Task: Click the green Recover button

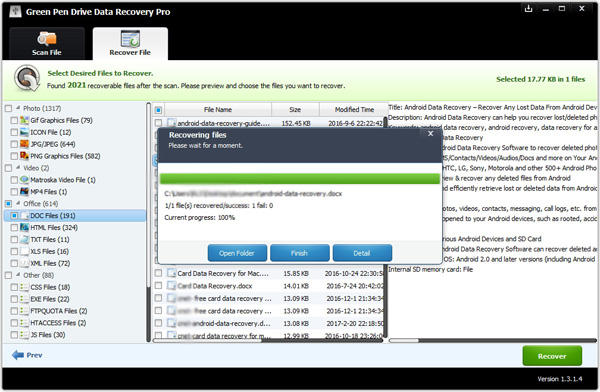Action: [x=552, y=356]
